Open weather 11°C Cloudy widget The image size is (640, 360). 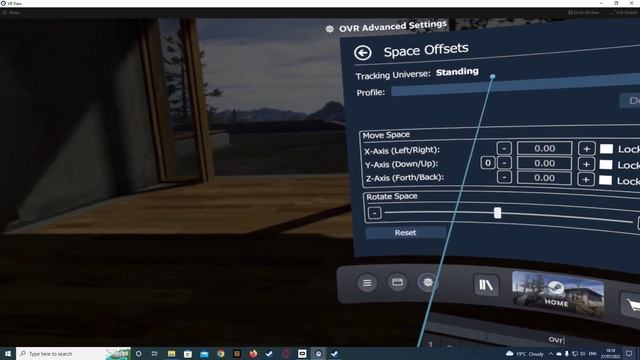524,353
